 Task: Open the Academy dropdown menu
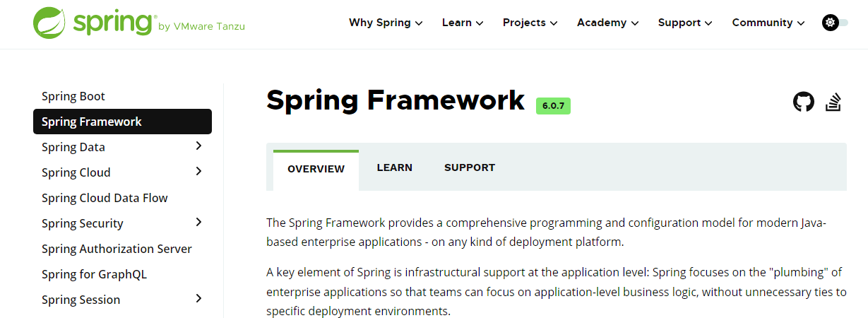point(608,23)
